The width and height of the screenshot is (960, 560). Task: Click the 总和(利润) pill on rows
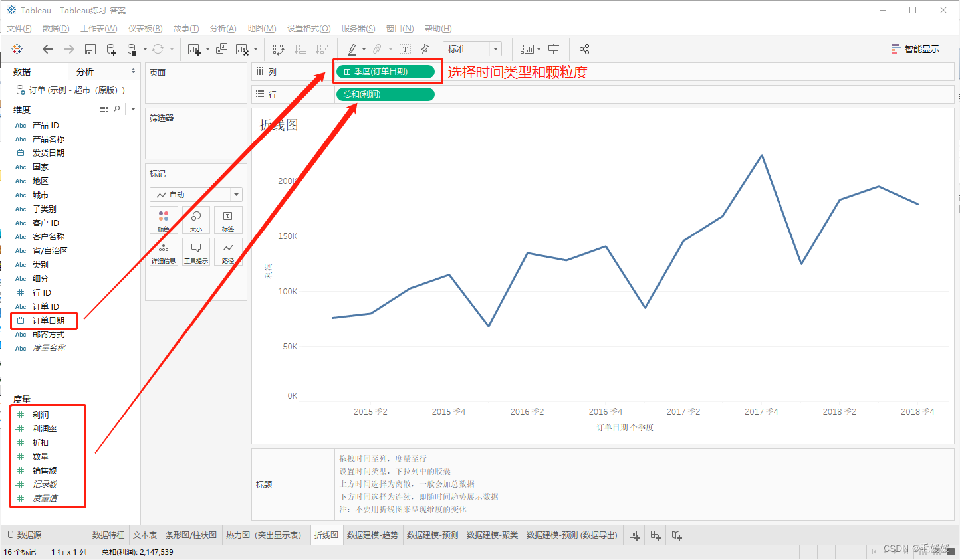pos(386,94)
